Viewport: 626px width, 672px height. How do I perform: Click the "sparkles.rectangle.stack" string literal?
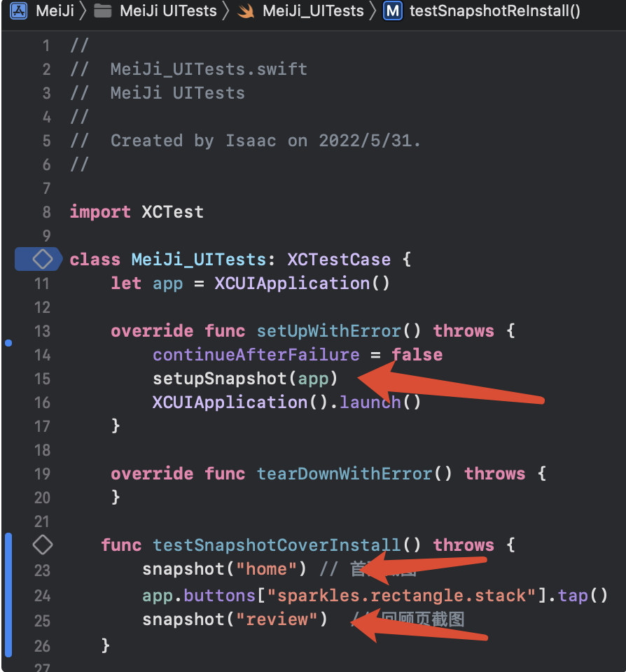click(x=401, y=596)
